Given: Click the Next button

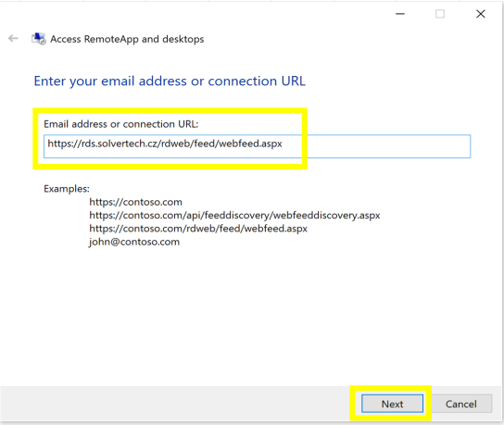Looking at the screenshot, I should tap(392, 404).
